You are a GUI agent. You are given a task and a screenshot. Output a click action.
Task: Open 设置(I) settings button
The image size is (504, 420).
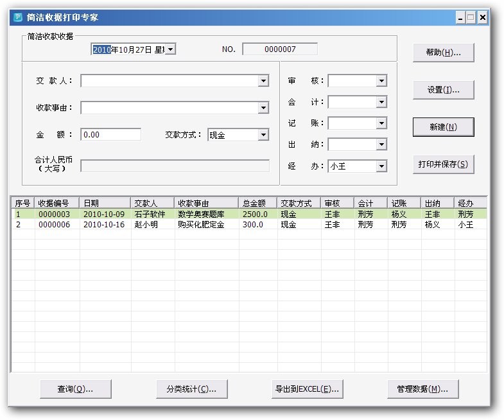pyautogui.click(x=443, y=90)
